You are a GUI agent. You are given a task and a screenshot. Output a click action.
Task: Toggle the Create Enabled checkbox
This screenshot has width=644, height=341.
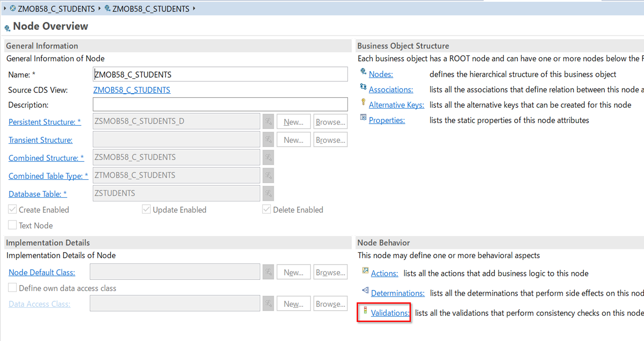click(x=13, y=210)
